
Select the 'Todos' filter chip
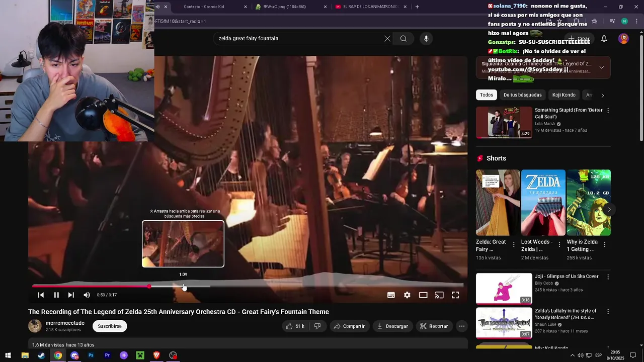click(487, 95)
